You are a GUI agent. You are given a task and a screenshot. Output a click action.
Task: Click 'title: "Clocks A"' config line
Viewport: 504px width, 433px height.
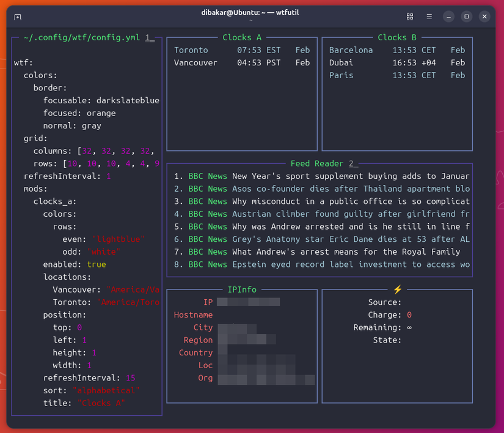(x=84, y=403)
